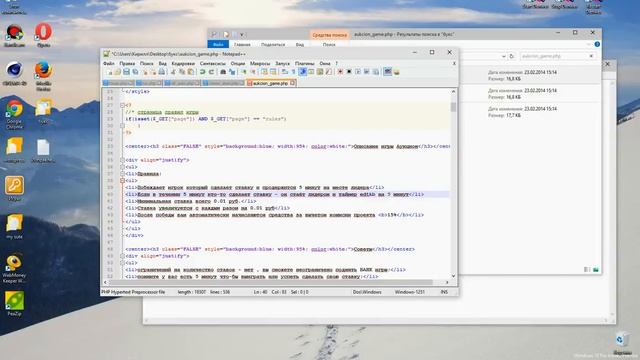Open Главная tab in Explorer window
Image resolution: width=640 pixels, height=360 pixels.
tap(242, 44)
